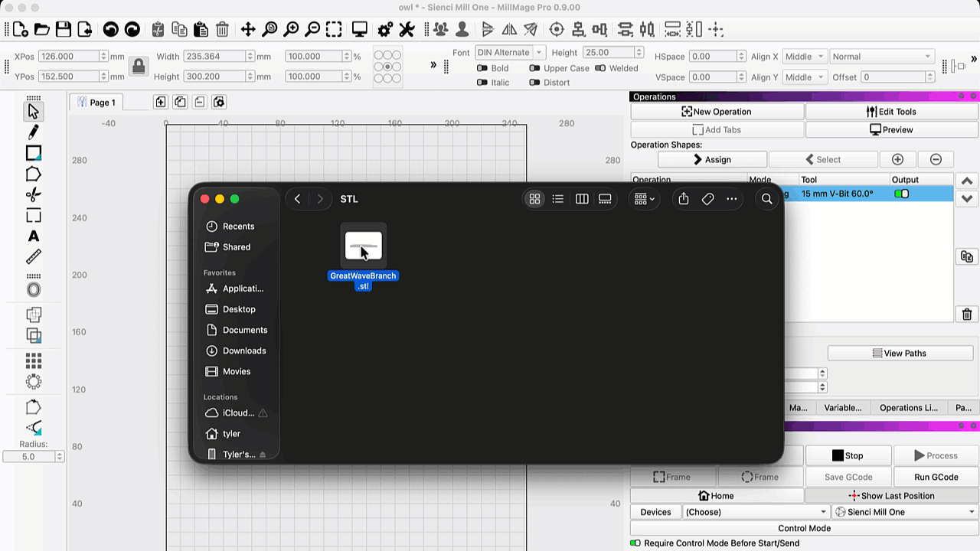Expand overflow chevron next to Font
Viewport: 980px width, 551px height.
(433, 65)
